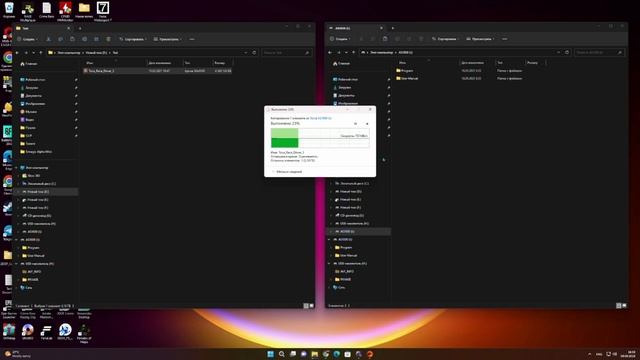This screenshot has width=640, height=360.
Task: Select the Test tab in left Explorer
Action: (42, 28)
